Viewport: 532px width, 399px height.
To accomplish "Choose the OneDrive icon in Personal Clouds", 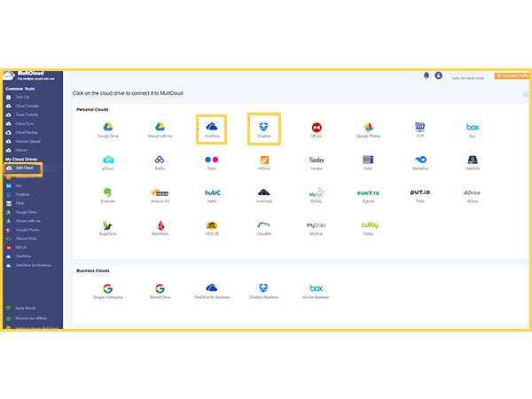I will [212, 130].
